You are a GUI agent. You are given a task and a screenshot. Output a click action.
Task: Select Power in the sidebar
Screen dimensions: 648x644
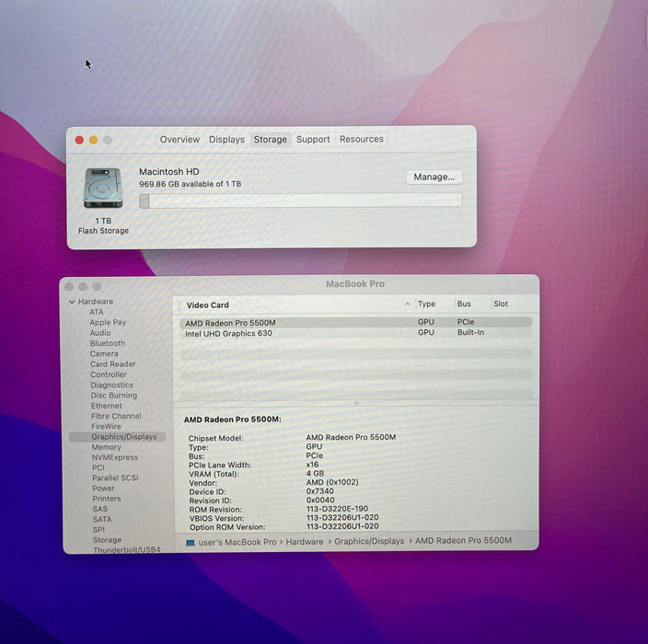pos(103,488)
